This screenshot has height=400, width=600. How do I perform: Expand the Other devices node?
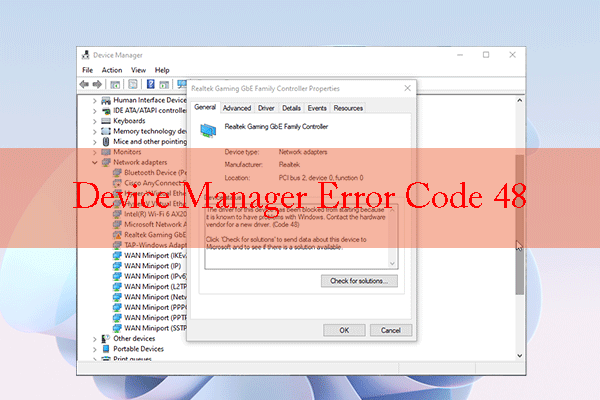pos(95,339)
